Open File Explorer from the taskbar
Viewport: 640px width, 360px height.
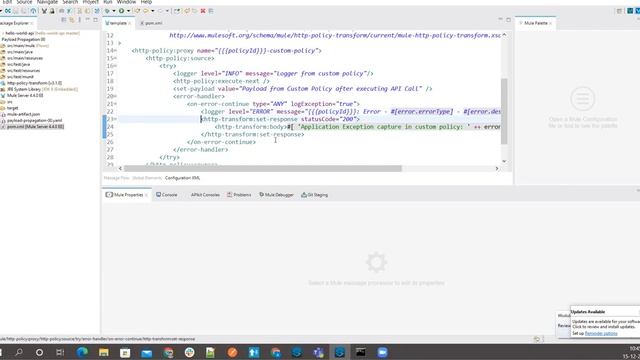tap(104, 352)
